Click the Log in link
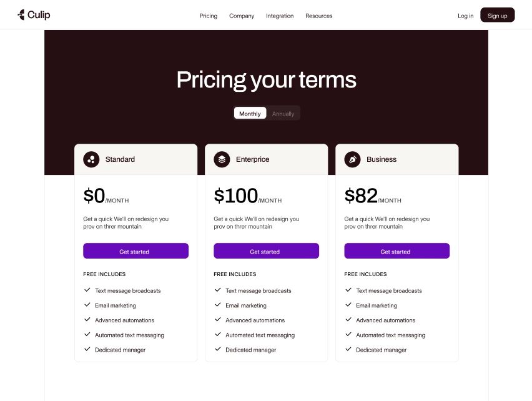This screenshot has height=401, width=532. (465, 16)
